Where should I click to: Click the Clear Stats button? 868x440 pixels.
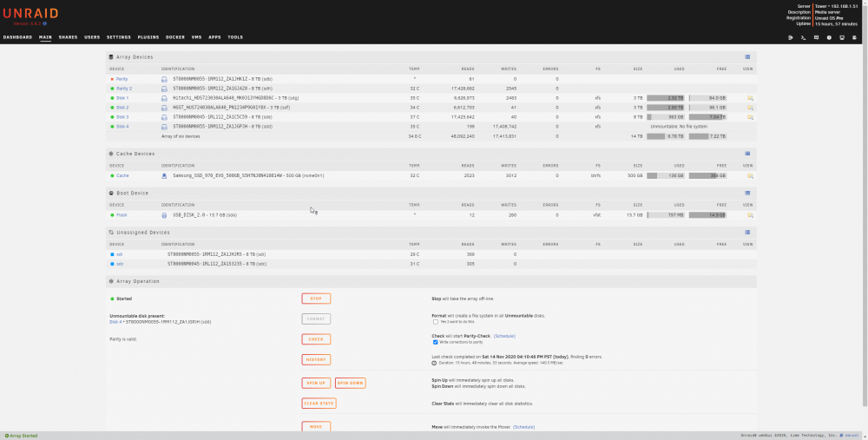(319, 404)
